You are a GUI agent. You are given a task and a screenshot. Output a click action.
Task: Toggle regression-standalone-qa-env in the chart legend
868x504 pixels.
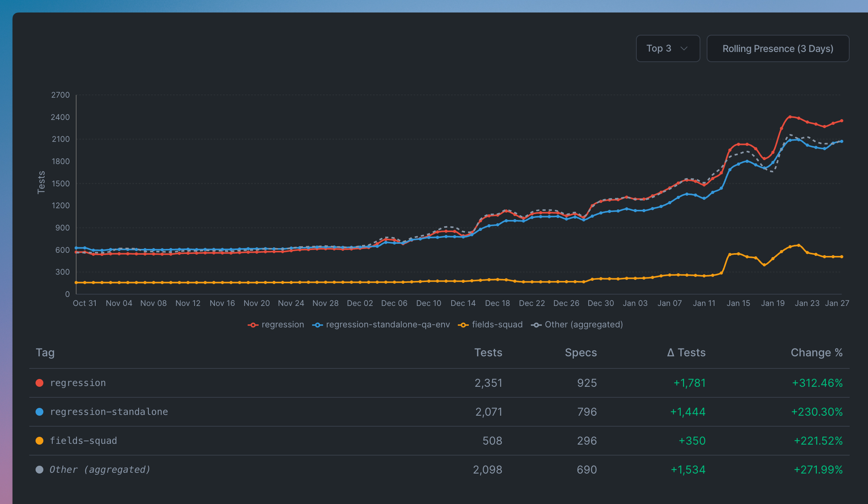click(381, 325)
